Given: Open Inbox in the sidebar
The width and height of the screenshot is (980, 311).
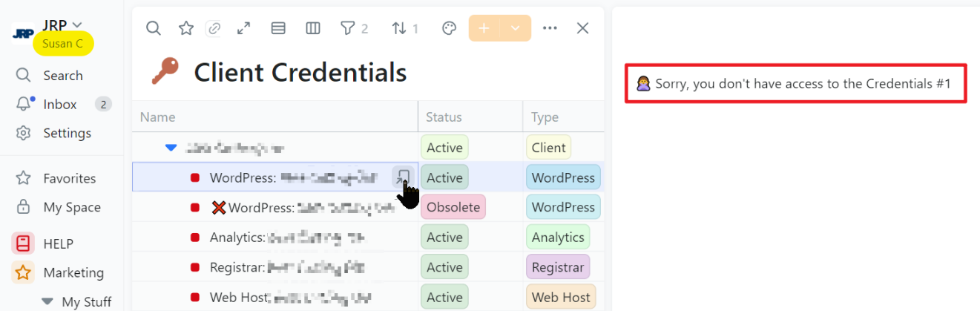Looking at the screenshot, I should tap(59, 105).
